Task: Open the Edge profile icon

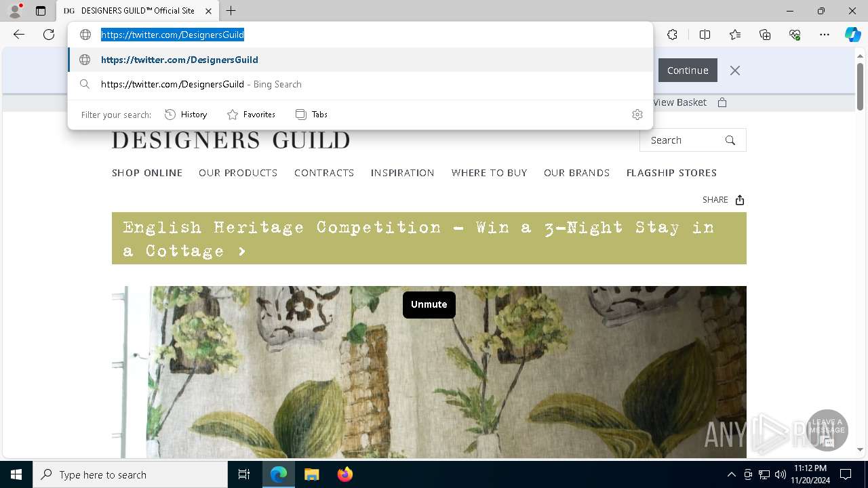Action: tap(14, 11)
